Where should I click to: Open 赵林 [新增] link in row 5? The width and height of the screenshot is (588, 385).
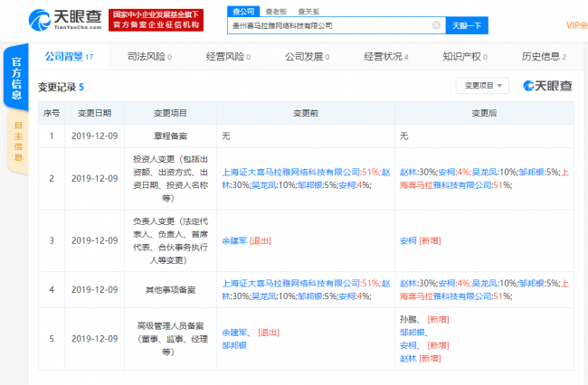pyautogui.click(x=420, y=359)
